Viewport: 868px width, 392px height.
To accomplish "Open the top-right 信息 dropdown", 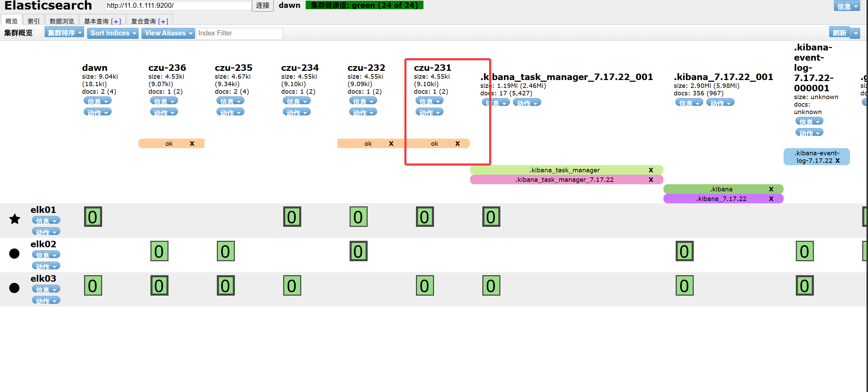I will (847, 6).
